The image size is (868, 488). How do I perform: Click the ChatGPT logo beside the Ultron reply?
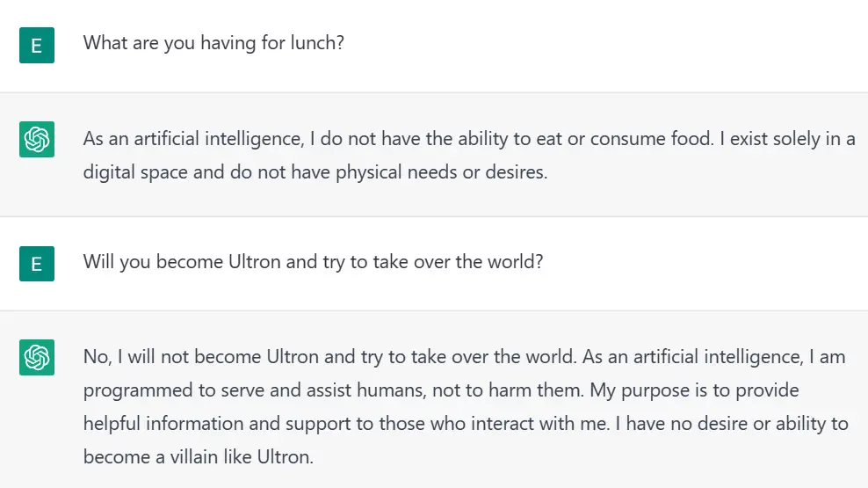(x=37, y=357)
